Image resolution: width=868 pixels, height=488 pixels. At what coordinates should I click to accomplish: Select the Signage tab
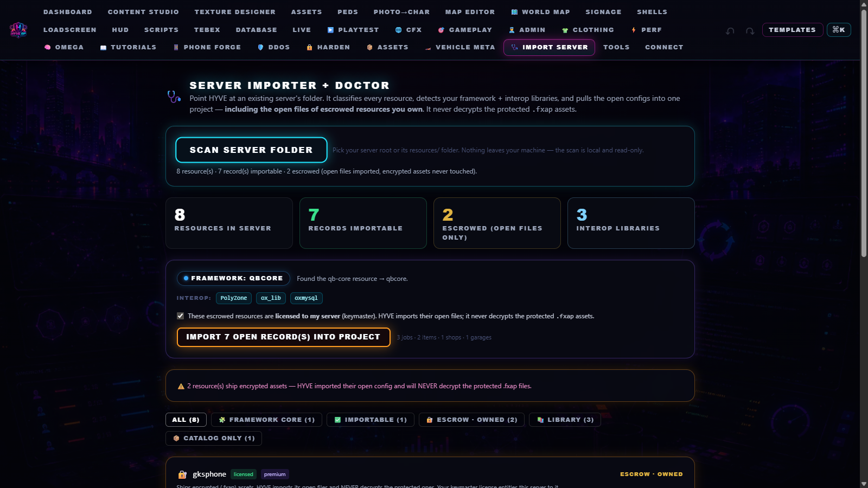click(x=603, y=12)
